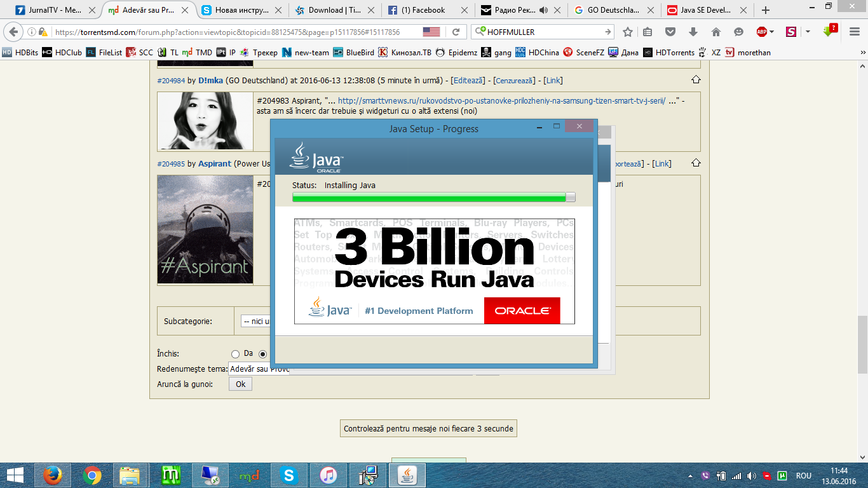Select the second Închis radio button
Screen dimensions: 868x488
click(263, 354)
